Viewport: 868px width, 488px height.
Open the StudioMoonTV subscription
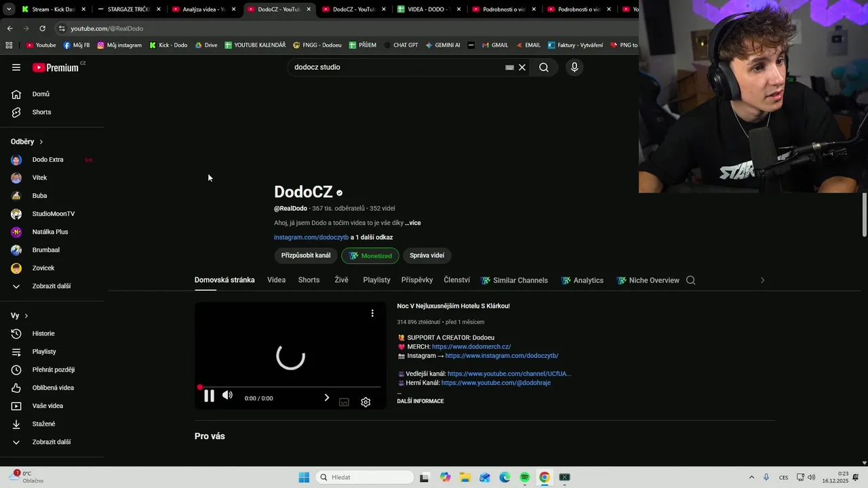[x=54, y=213]
